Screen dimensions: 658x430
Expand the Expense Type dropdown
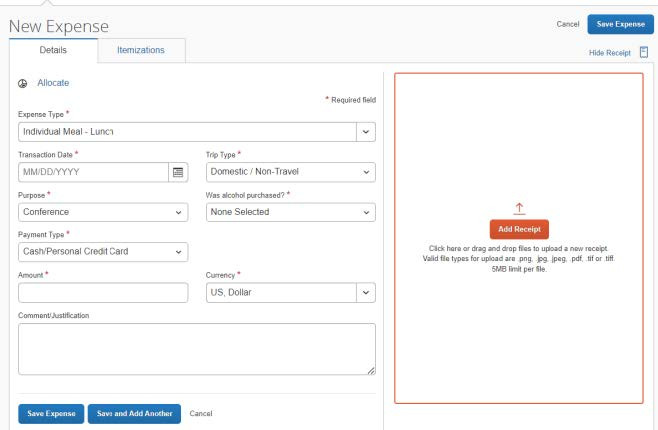click(x=365, y=132)
